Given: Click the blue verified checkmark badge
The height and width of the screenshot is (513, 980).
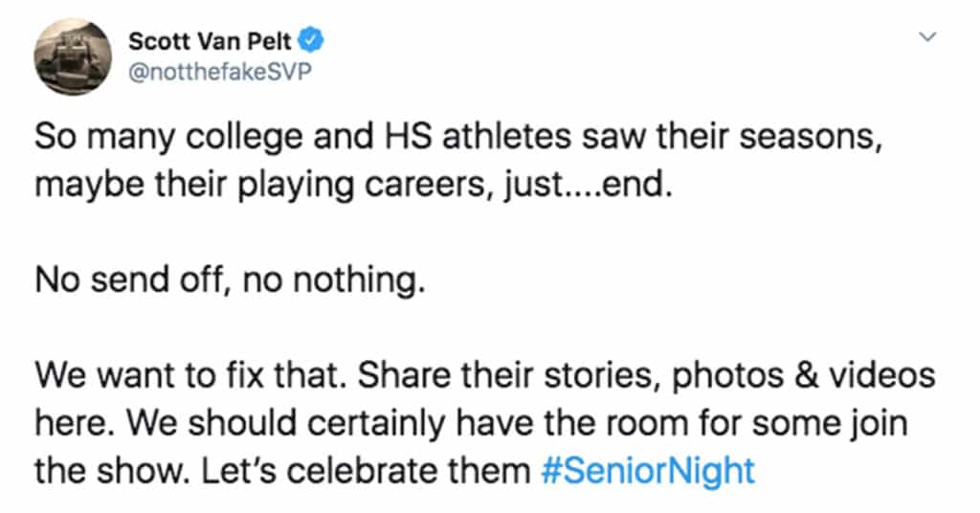Looking at the screenshot, I should pyautogui.click(x=311, y=40).
